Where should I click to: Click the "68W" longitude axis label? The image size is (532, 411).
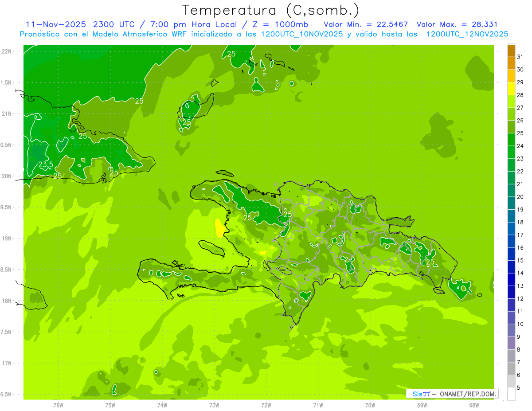(474, 405)
